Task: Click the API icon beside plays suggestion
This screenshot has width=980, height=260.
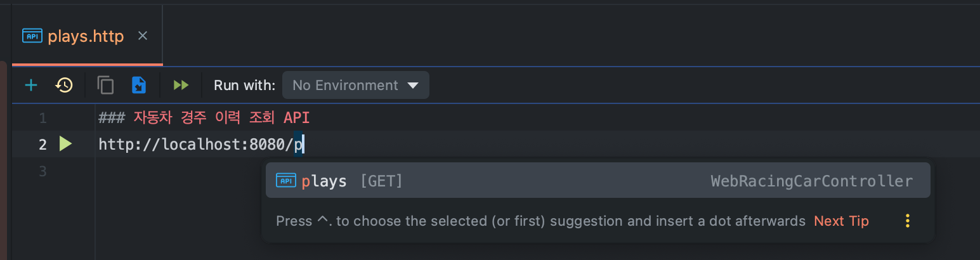Action: coord(286,181)
